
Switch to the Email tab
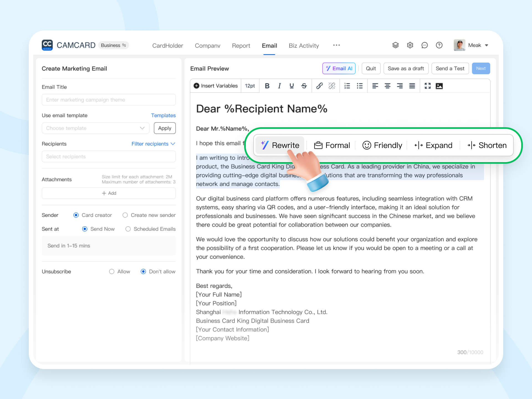click(269, 46)
